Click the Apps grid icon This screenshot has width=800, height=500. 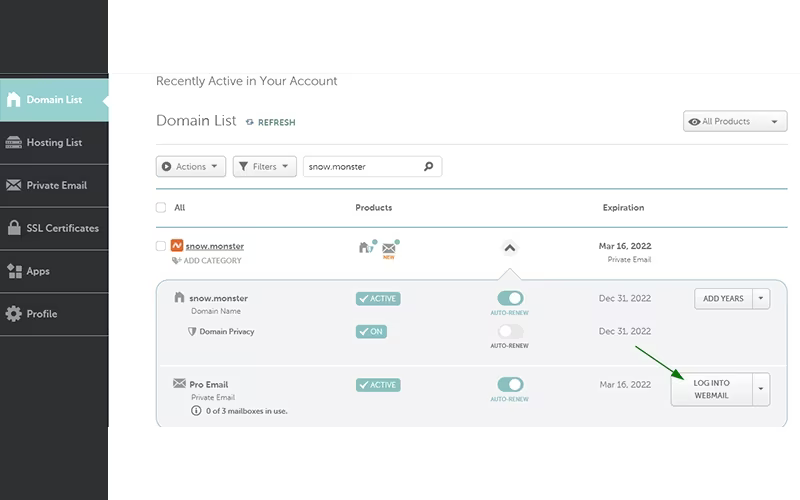coord(14,271)
